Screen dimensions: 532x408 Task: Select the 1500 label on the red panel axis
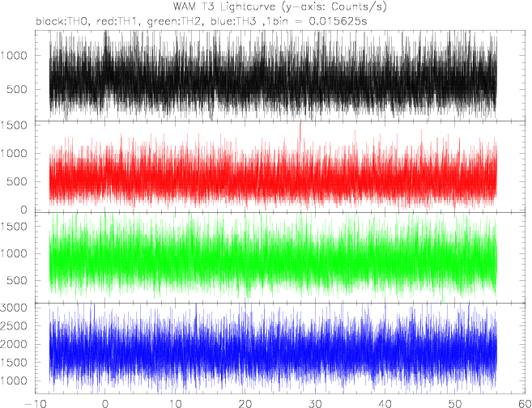(13, 125)
